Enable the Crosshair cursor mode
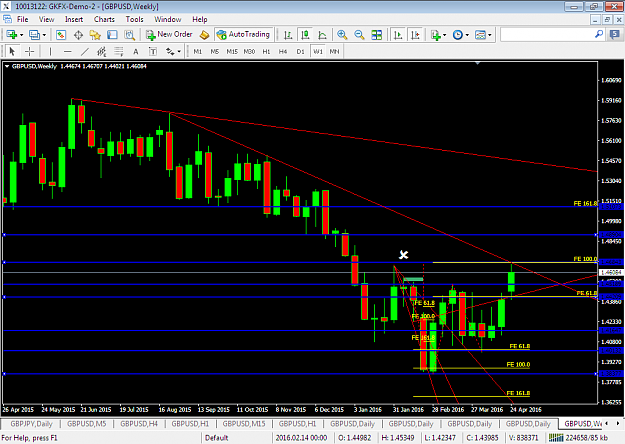The width and height of the screenshot is (625, 444). 29,51
